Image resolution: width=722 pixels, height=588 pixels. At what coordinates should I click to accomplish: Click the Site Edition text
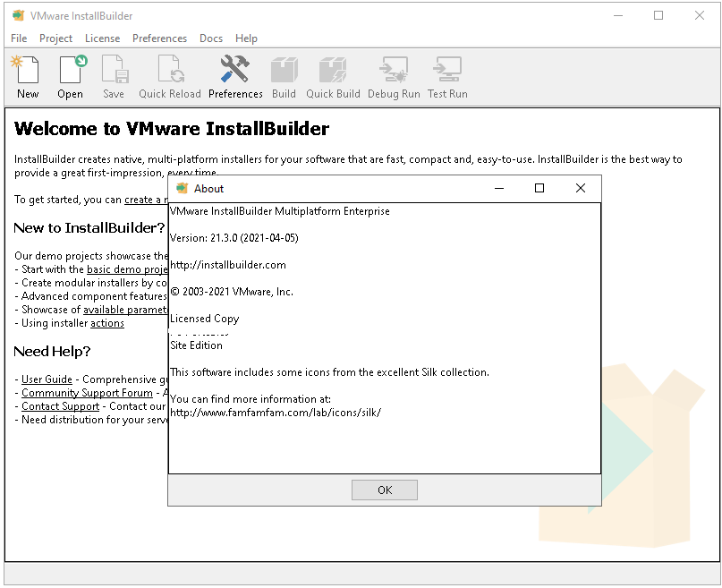196,345
